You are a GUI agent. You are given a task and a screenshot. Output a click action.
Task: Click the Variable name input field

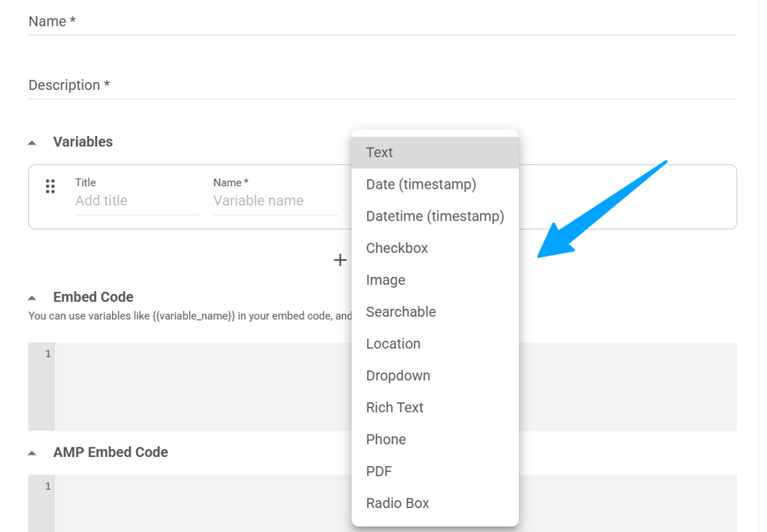point(274,201)
